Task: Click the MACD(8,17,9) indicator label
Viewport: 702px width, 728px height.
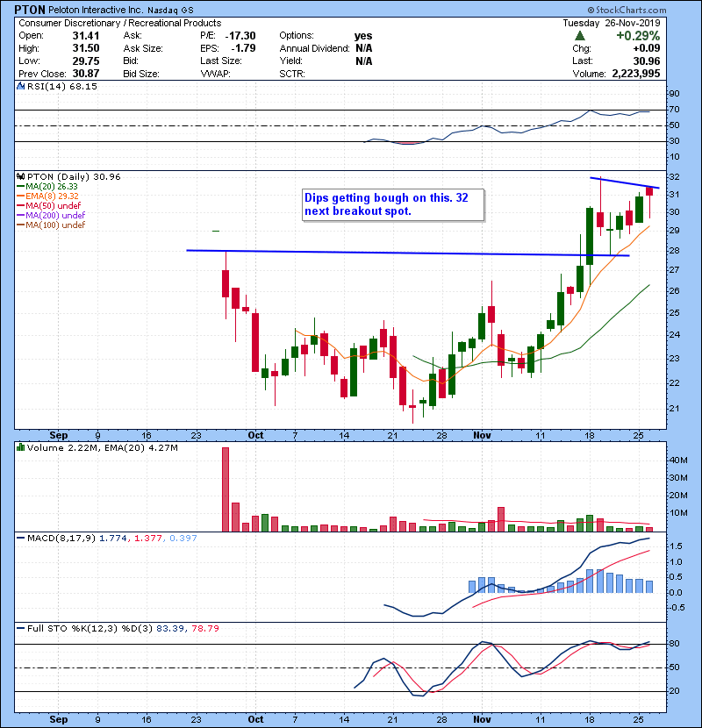Action: pyautogui.click(x=61, y=539)
